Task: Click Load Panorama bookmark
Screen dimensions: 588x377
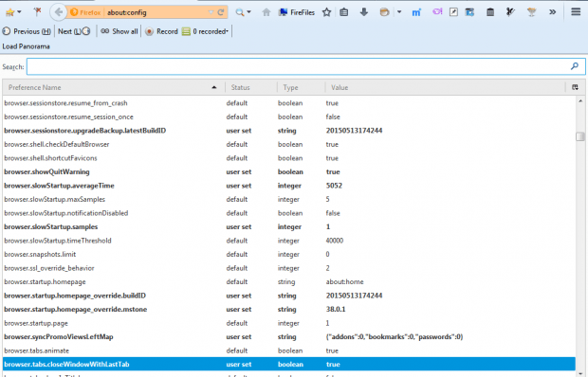Action: point(26,46)
